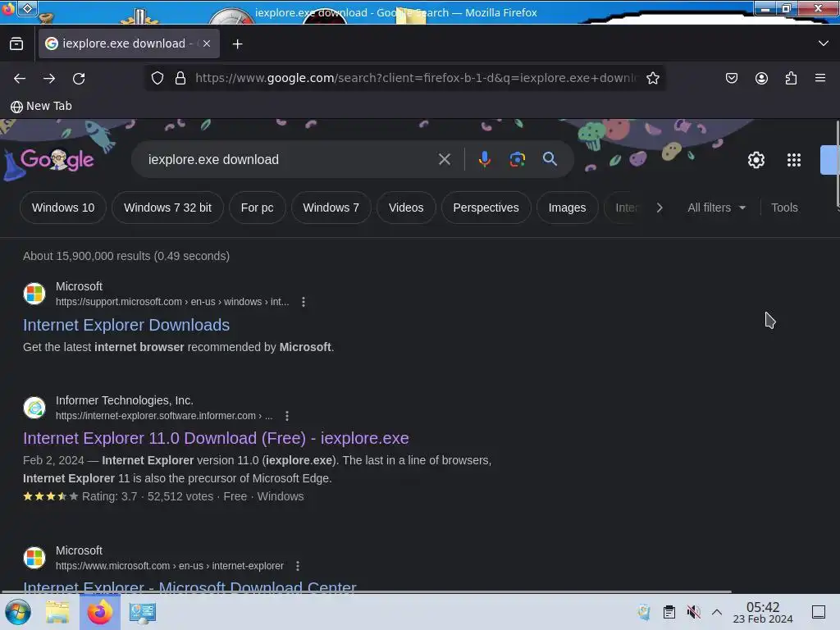Switch to Images results

pyautogui.click(x=568, y=208)
